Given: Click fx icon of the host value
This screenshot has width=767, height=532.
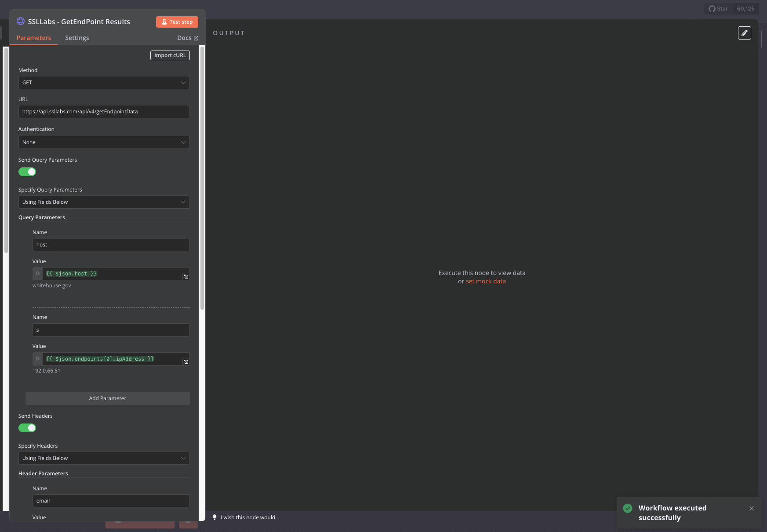Looking at the screenshot, I should click(38, 274).
